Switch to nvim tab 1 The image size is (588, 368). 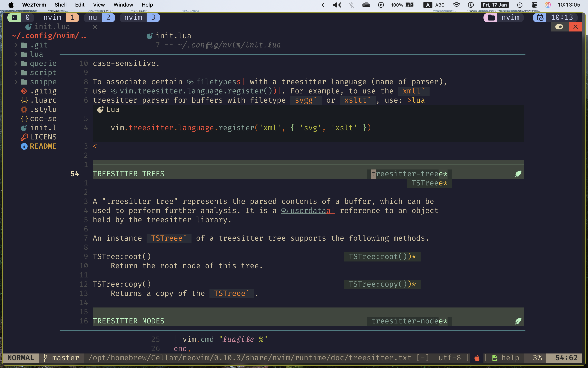tap(61, 18)
